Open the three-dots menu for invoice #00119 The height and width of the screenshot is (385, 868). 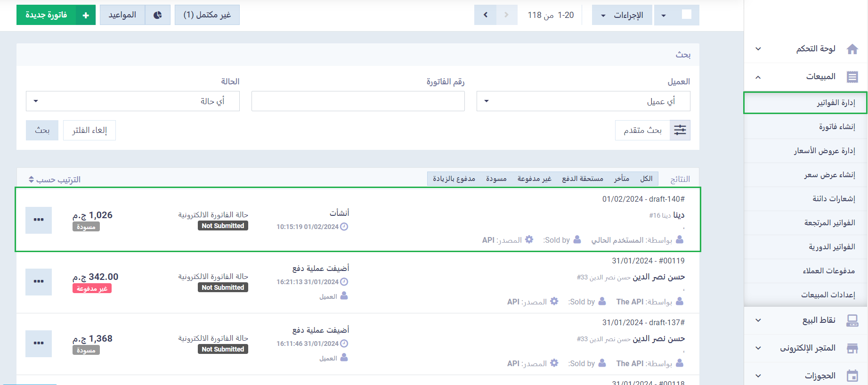pos(39,281)
